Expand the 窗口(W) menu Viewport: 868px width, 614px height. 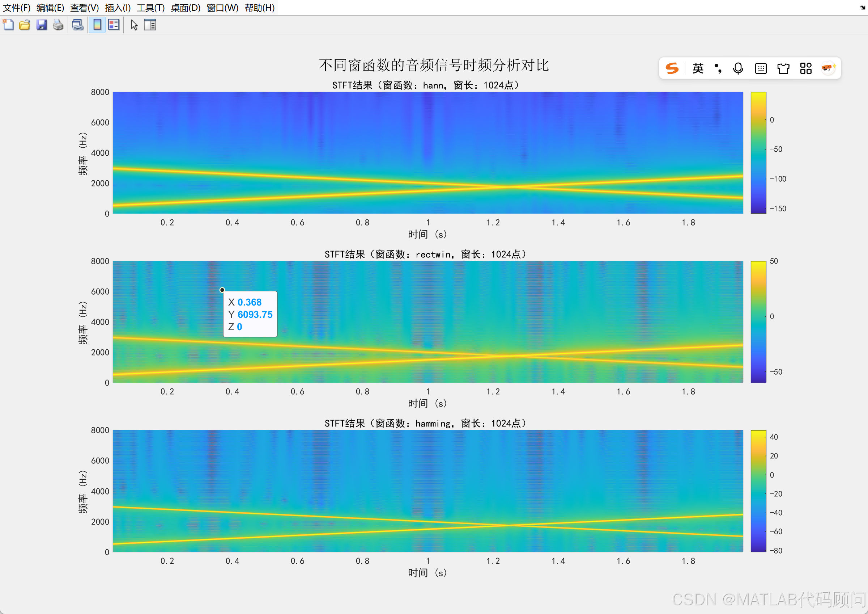222,8
